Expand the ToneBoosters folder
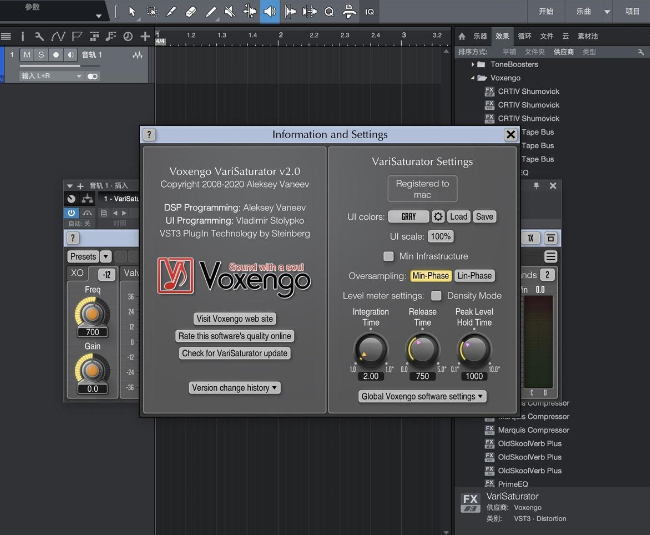This screenshot has width=650, height=535. coord(473,64)
